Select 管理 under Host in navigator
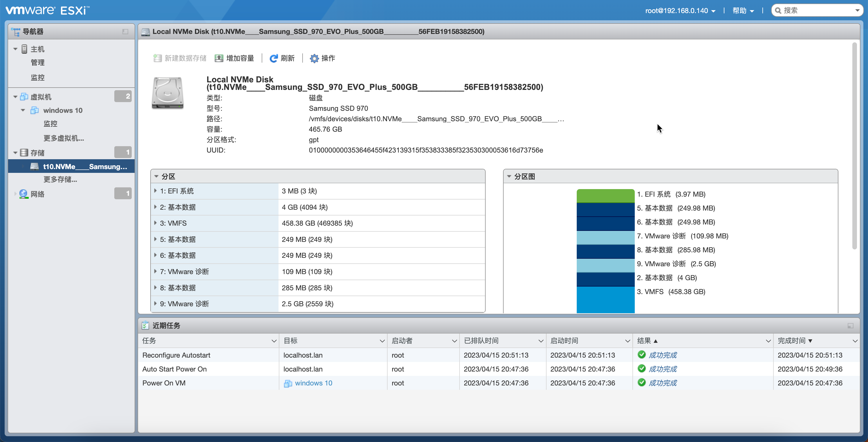The image size is (868, 442). click(37, 62)
